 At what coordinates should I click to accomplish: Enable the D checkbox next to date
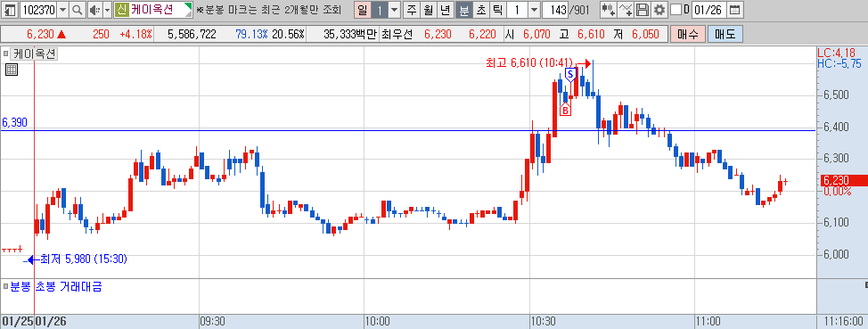(676, 10)
